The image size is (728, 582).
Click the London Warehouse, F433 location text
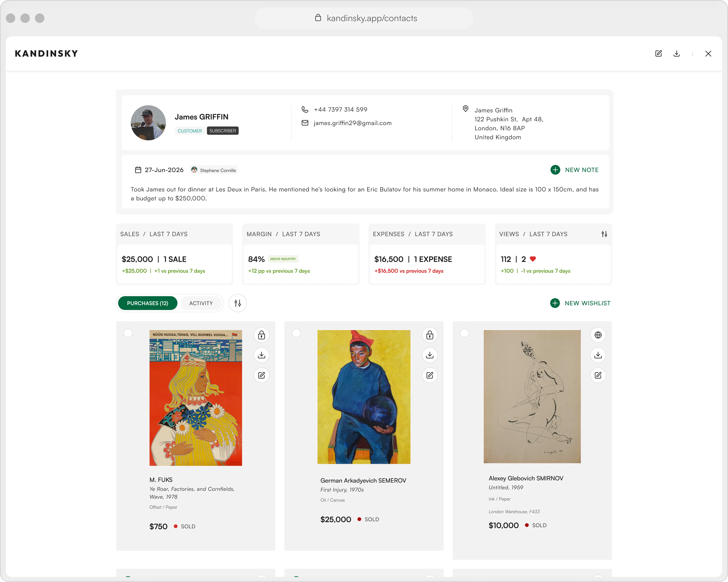(x=514, y=511)
